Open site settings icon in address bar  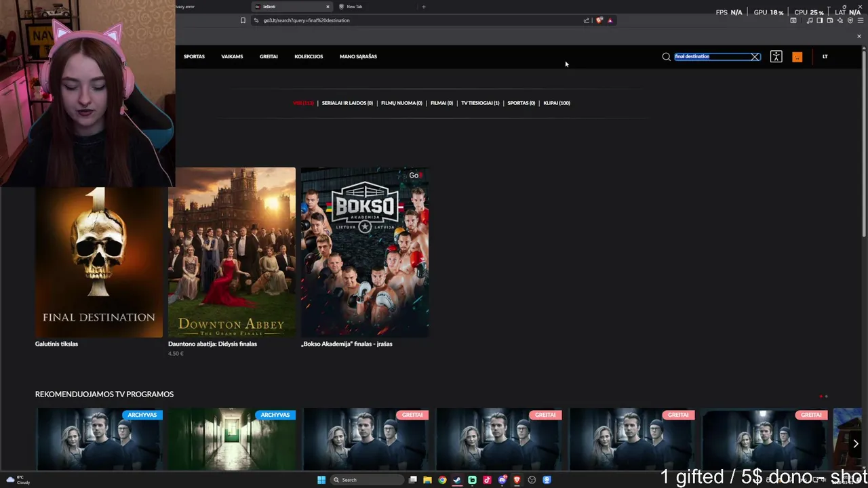click(256, 20)
